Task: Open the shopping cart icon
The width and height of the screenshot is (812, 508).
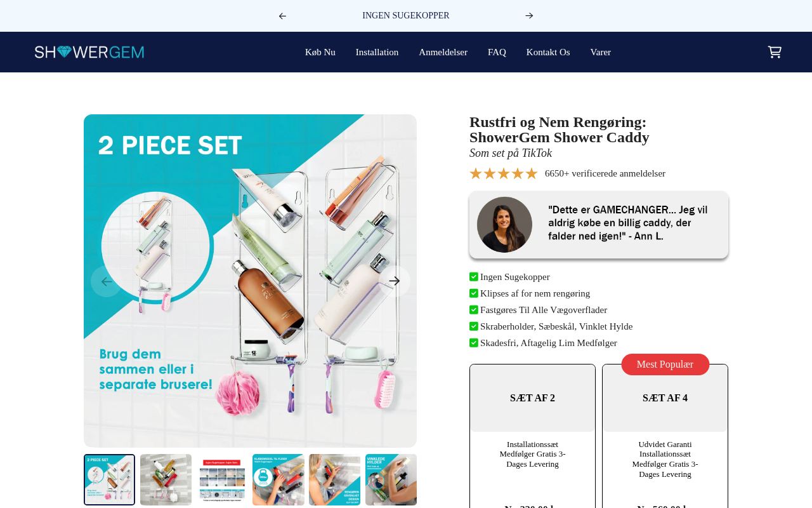Action: pos(774,52)
